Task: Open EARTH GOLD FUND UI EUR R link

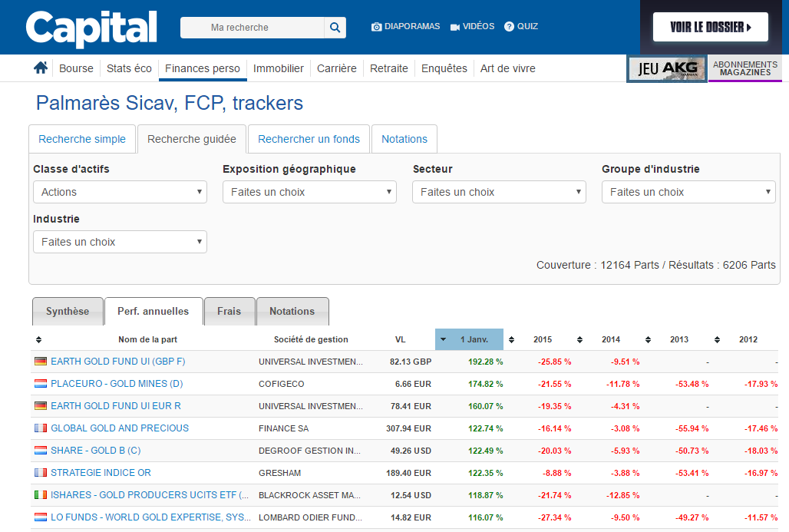Action: [116, 405]
